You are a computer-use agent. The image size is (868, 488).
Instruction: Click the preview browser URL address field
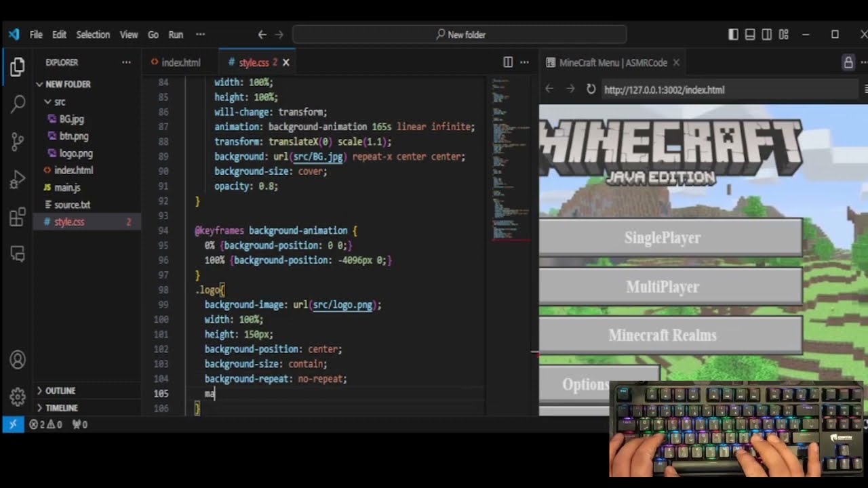[x=729, y=89]
